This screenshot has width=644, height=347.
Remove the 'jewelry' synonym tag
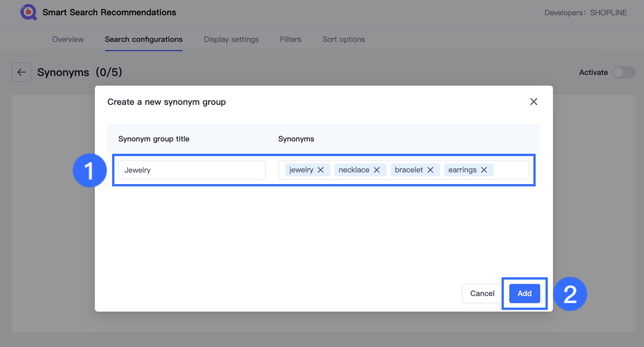[321, 170]
